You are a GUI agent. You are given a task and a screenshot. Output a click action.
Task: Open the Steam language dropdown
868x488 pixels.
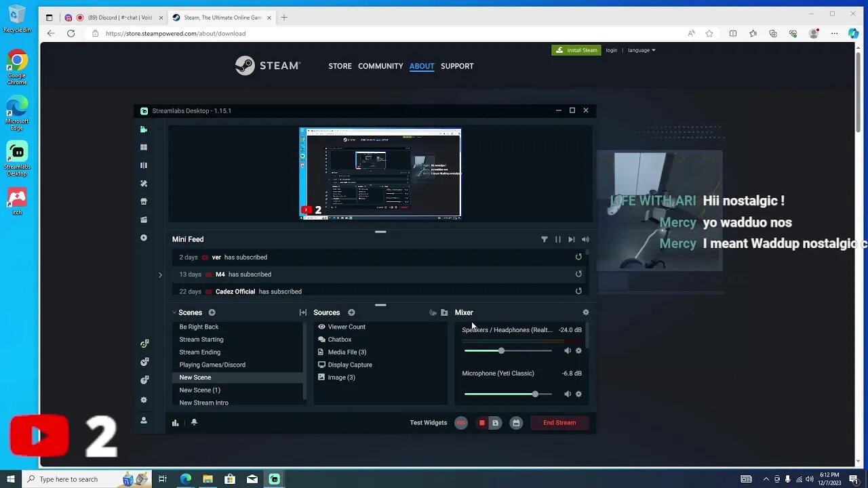642,50
